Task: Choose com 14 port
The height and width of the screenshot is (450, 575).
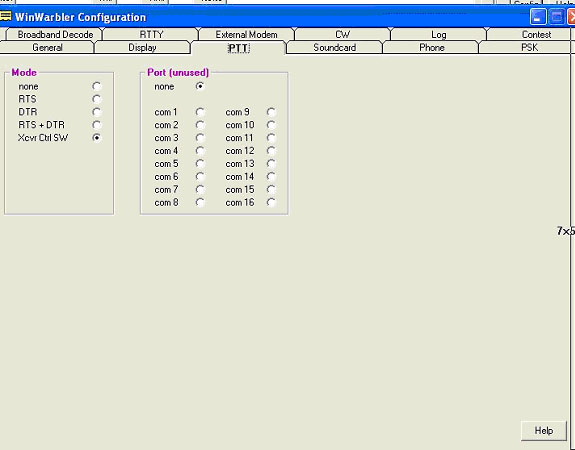Action: click(271, 176)
